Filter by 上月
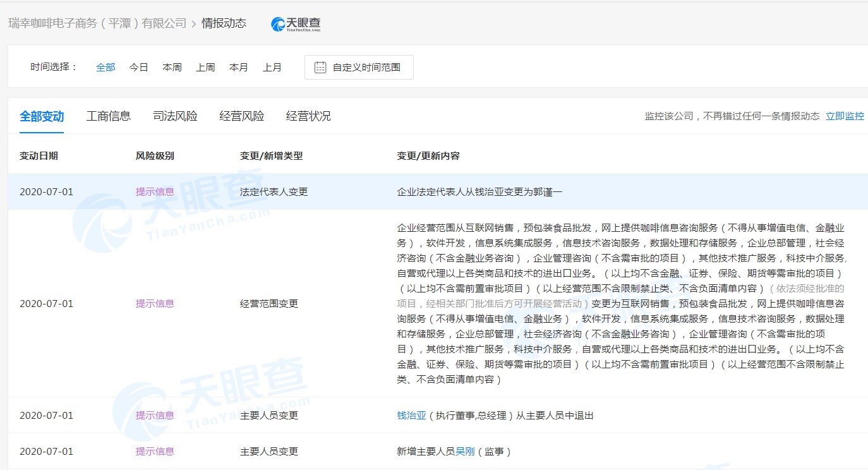Viewport: 868px width, 470px height. pos(272,67)
